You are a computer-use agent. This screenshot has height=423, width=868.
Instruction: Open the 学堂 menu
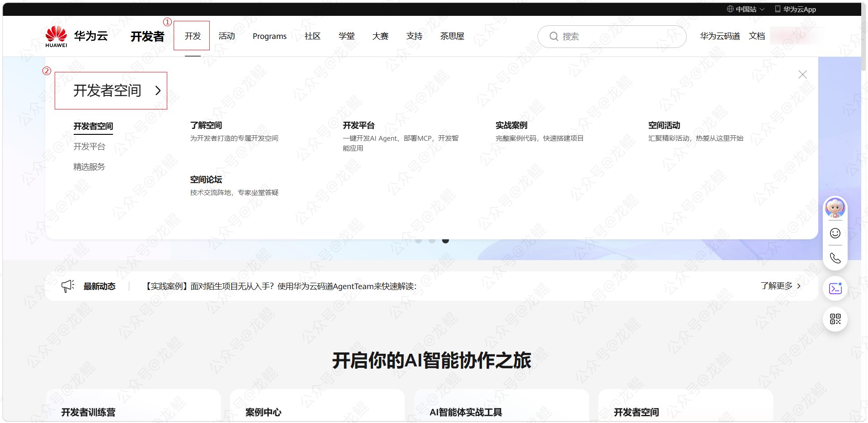pos(347,36)
